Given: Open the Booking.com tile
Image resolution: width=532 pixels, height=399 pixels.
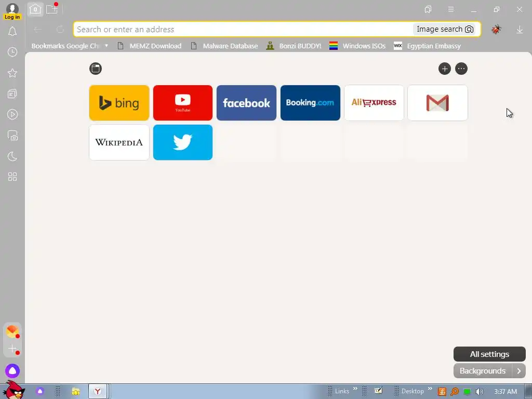Looking at the screenshot, I should pyautogui.click(x=310, y=103).
